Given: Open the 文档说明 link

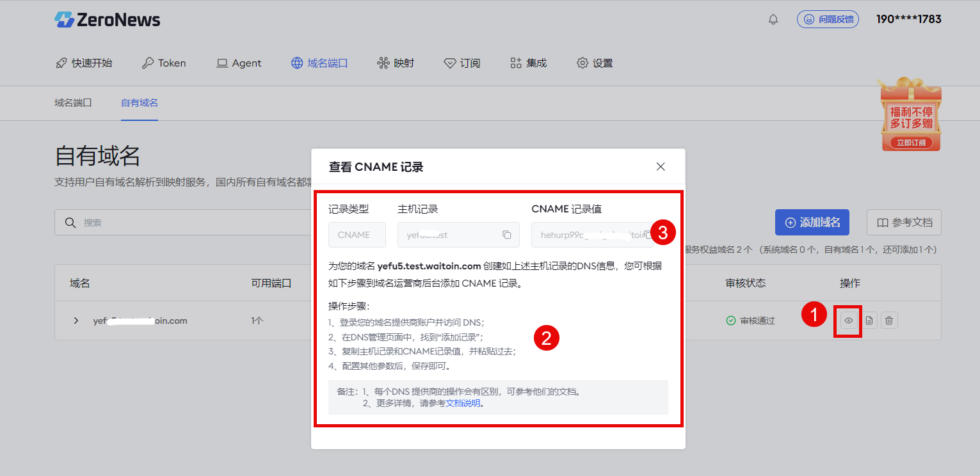Looking at the screenshot, I should click(463, 404).
